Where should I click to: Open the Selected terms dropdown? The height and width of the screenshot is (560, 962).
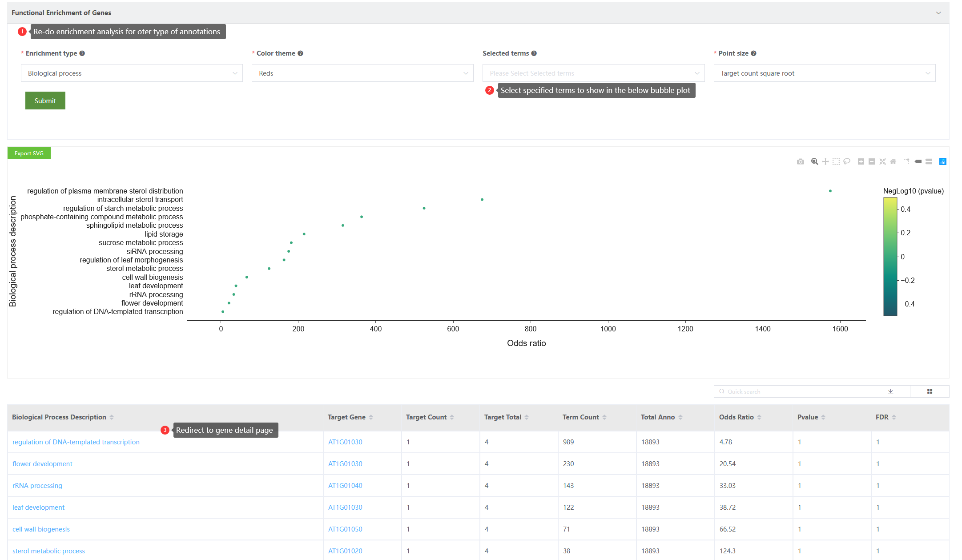tap(593, 73)
